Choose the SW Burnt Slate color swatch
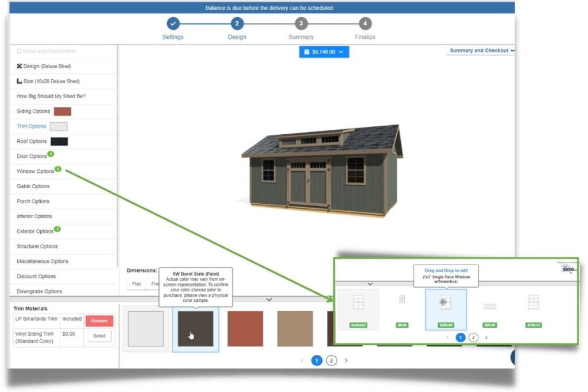This screenshot has height=392, width=588. click(x=195, y=329)
